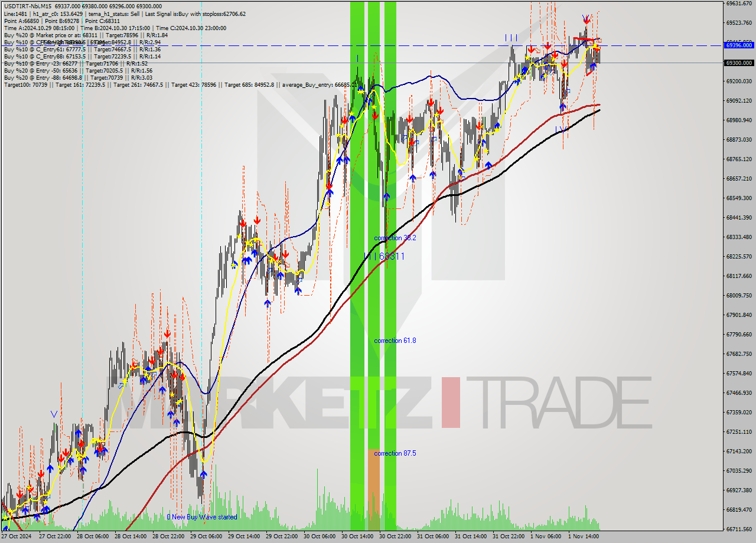
Task: Click the '29 Oct 22:00' time axis label
Action: pos(282,537)
